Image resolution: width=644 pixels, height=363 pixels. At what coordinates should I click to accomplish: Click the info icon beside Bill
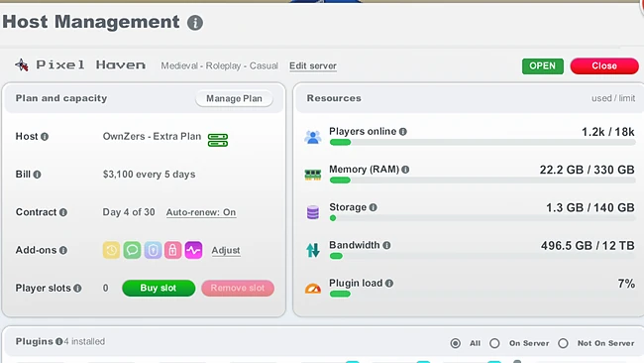tap(37, 175)
